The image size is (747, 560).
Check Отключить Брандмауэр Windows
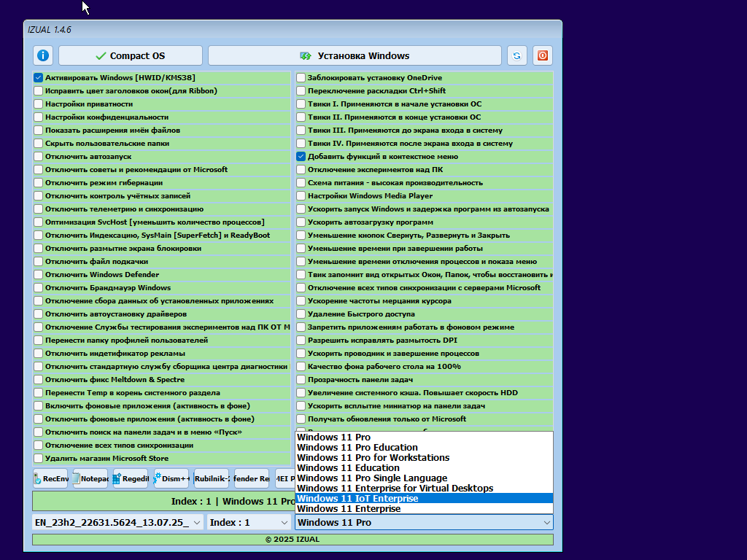pos(39,287)
